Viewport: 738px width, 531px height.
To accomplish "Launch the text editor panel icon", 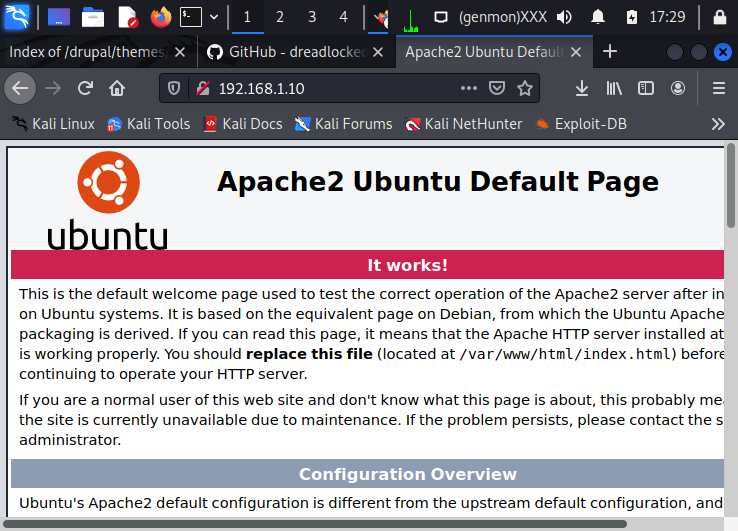I will 128,17.
